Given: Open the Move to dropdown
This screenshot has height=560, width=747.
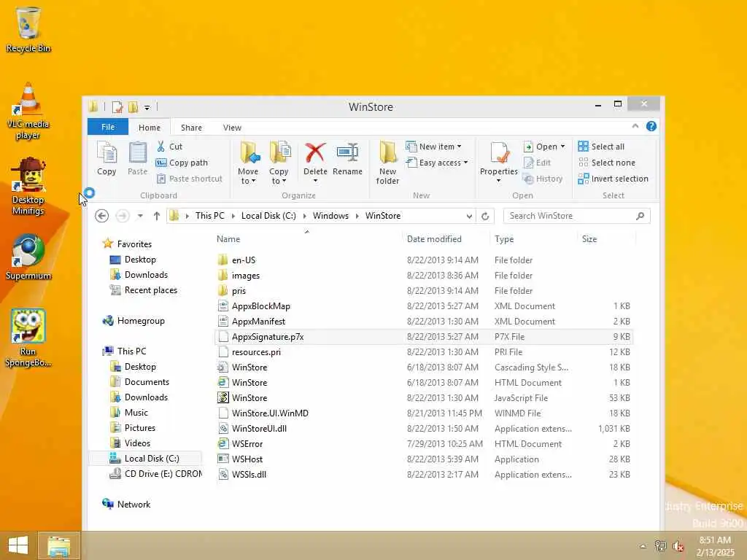Looking at the screenshot, I should click(x=248, y=176).
